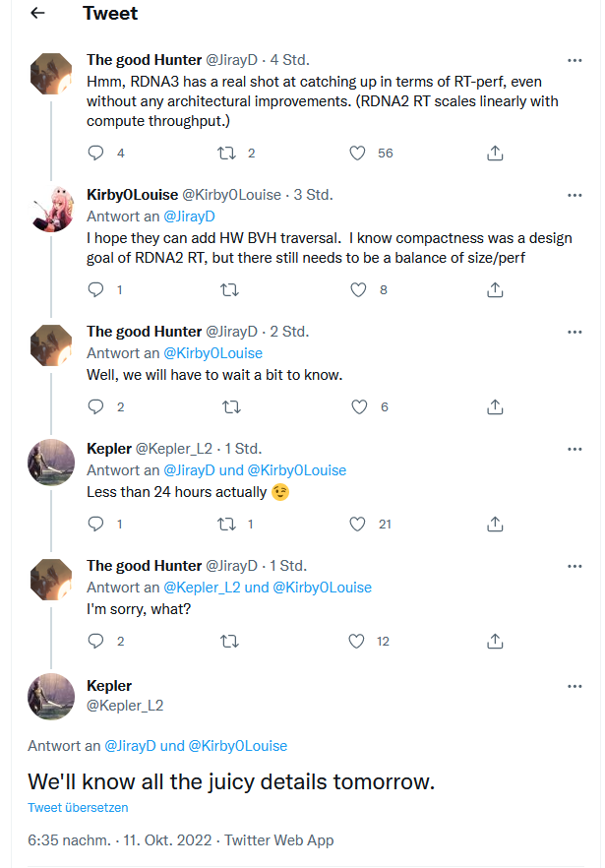Like the tweet with 56 likes

coord(357,153)
